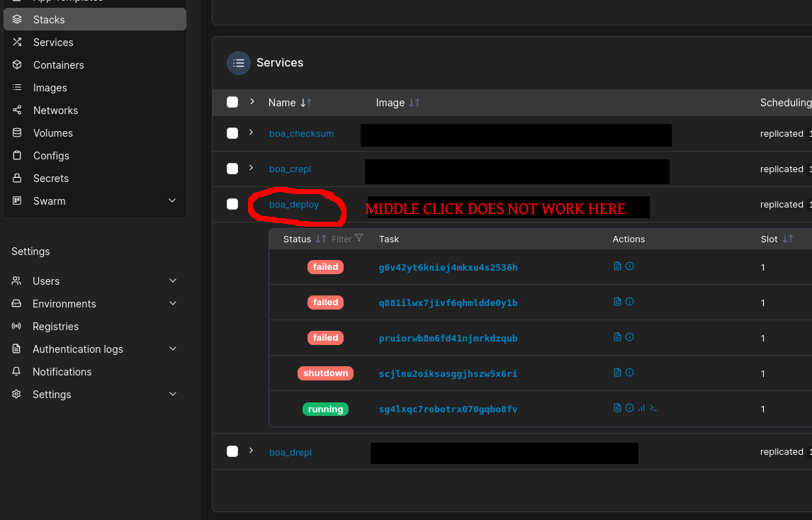Viewport: 812px width, 520px height.
Task: Inspect task g6v42yt6kniej4mkxu4s2536h via info icon
Action: point(629,266)
